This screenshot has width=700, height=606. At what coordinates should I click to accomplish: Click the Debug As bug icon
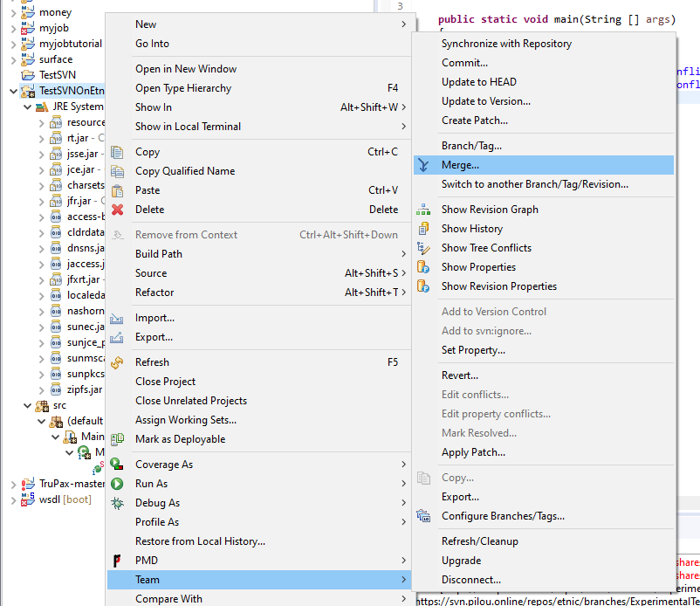(x=117, y=503)
